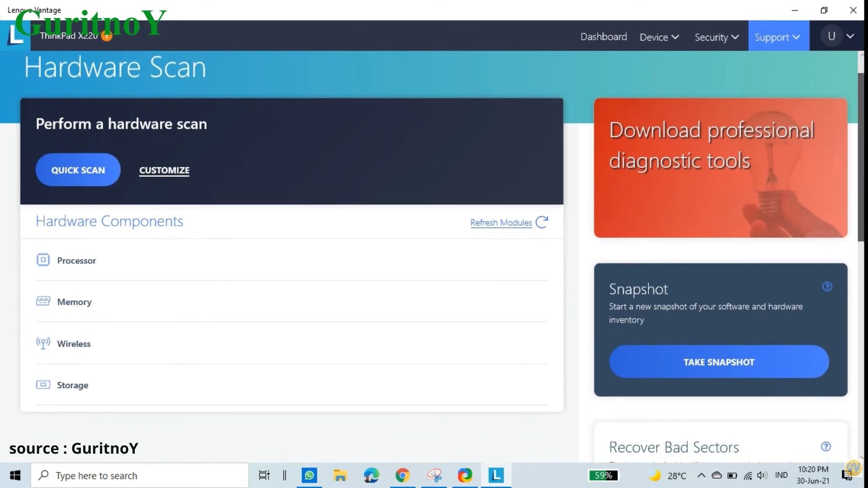This screenshot has width=868, height=488.
Task: Click the clock showing 10:20 PM
Action: tap(813, 469)
